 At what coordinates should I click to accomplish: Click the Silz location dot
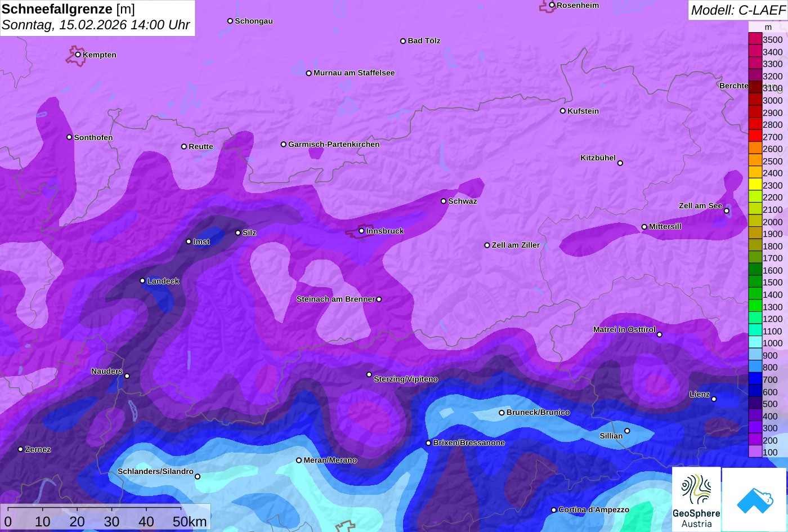tap(238, 233)
